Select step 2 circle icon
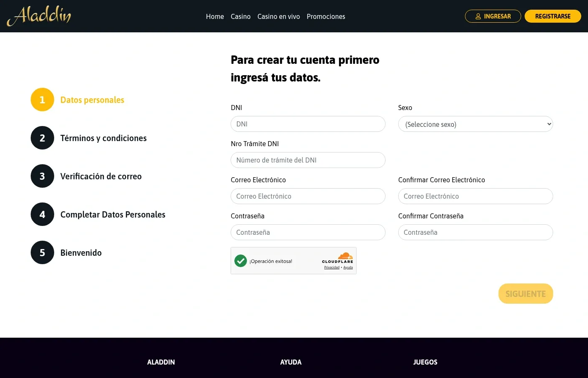Viewport: 588px width, 378px height. coord(42,138)
